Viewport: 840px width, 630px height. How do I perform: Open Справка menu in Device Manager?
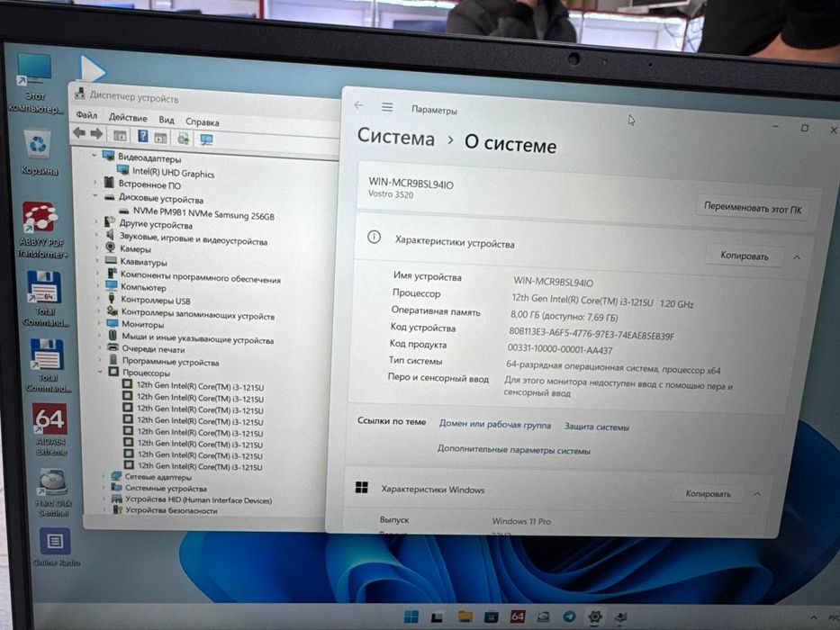click(x=202, y=121)
